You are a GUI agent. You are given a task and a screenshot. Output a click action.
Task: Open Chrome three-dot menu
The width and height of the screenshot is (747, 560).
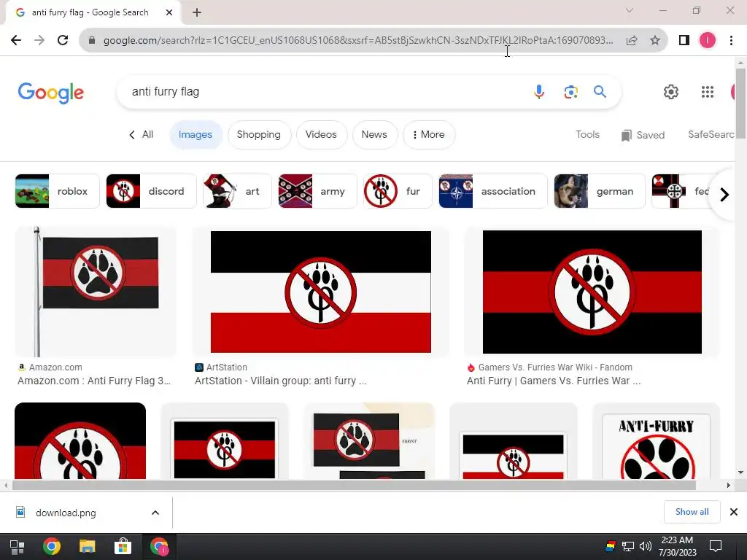(731, 41)
